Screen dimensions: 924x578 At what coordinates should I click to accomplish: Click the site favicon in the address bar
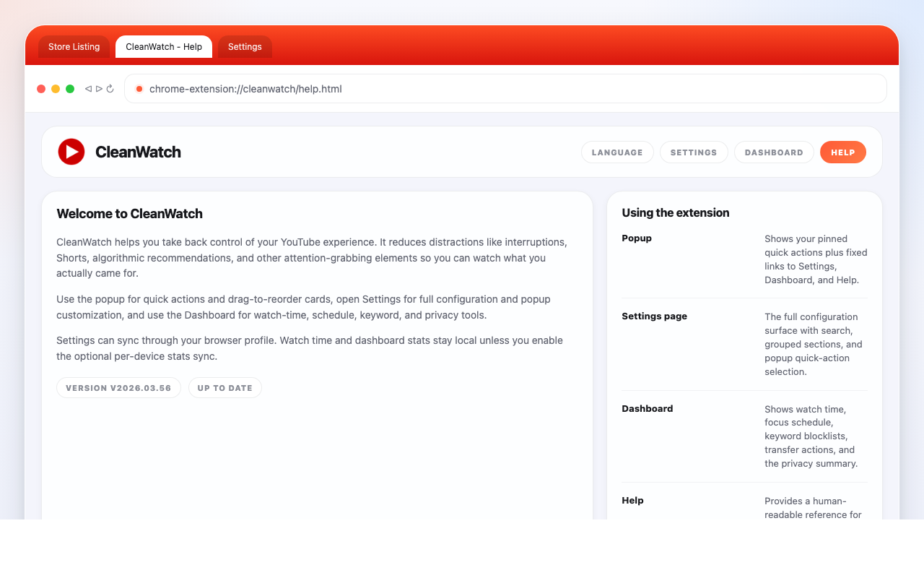(x=139, y=89)
